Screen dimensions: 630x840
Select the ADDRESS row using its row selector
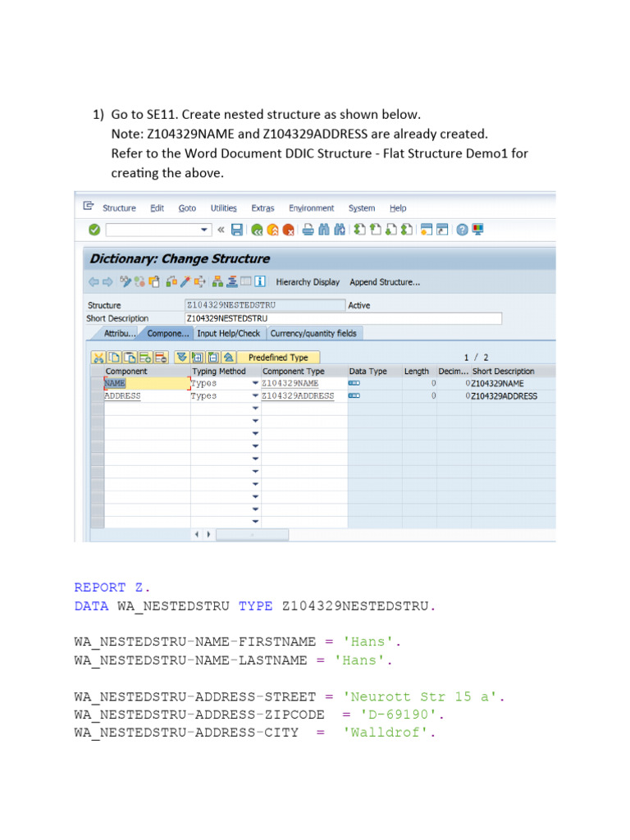tap(98, 396)
